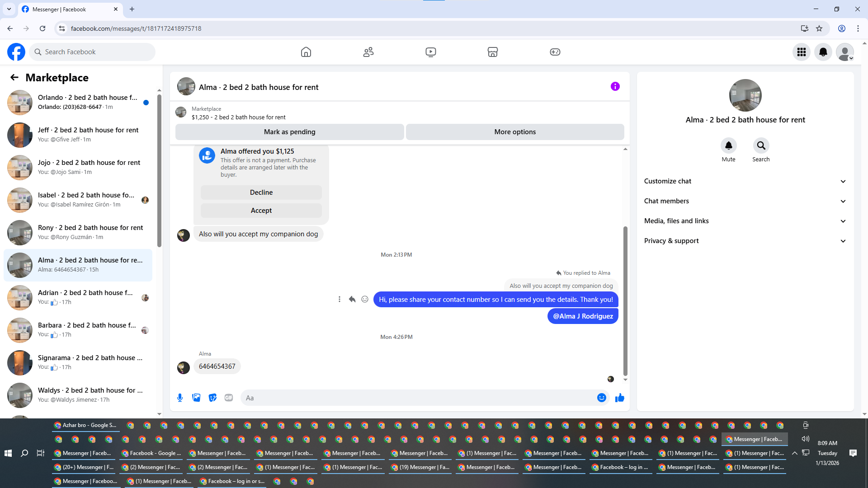Image resolution: width=868 pixels, height=488 pixels.
Task: Expand the Chat members section
Action: coord(745,201)
